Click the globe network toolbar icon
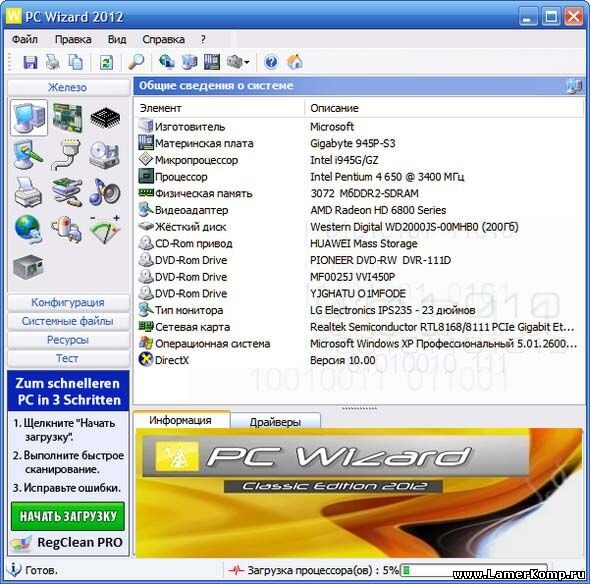 pyautogui.click(x=167, y=62)
